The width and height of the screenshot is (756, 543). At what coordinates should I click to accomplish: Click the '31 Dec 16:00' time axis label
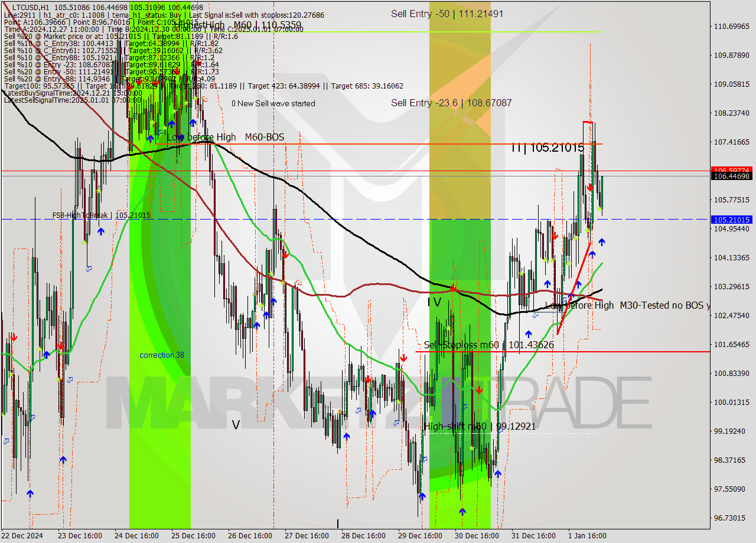[x=533, y=536]
